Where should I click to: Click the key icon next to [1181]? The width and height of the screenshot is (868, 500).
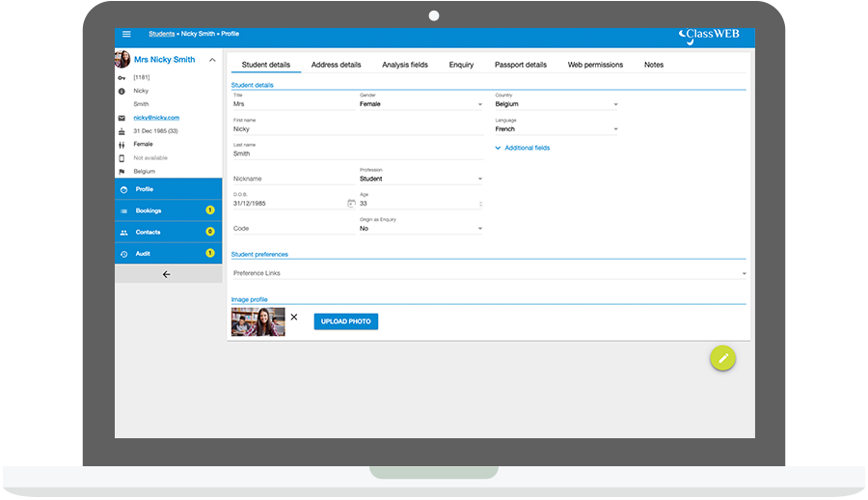click(122, 77)
